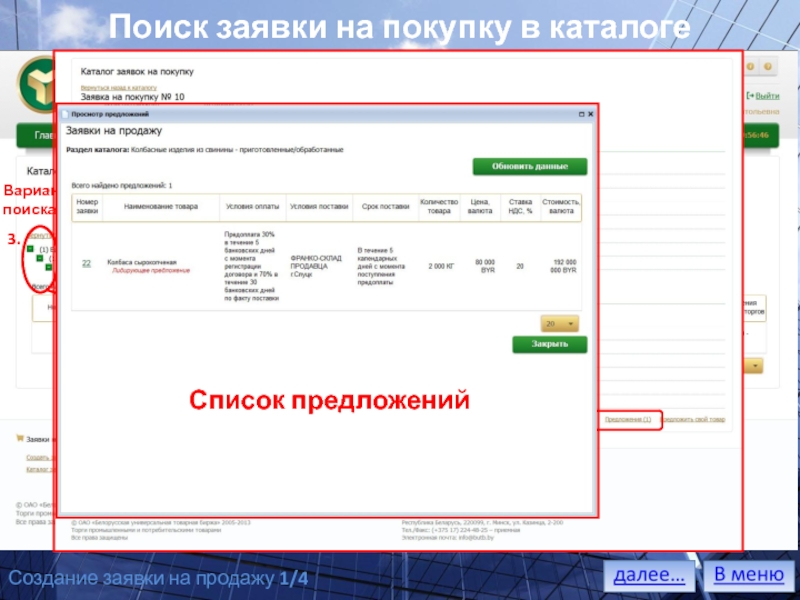Screen dimensions: 800x600
Task: Open the yellow dropdown in the background page
Action: click(x=755, y=366)
